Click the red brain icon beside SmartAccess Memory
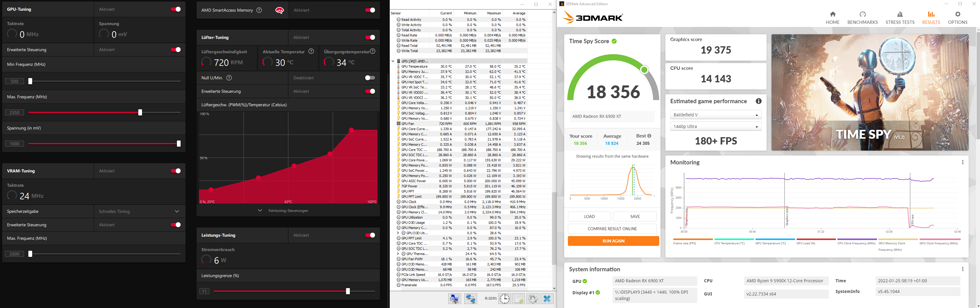The image size is (980, 308). point(280,10)
